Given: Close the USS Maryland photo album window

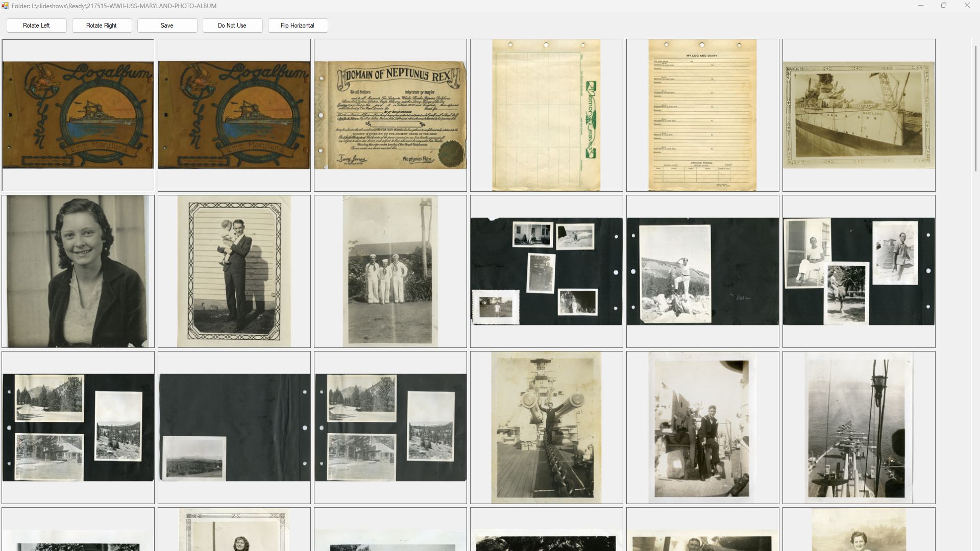Looking at the screenshot, I should [967, 6].
